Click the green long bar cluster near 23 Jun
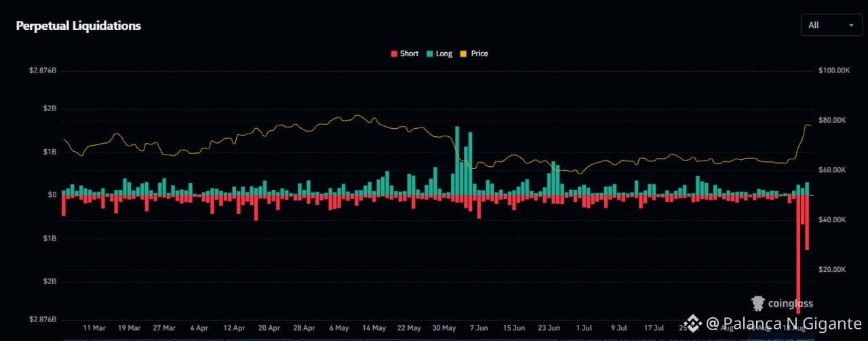This screenshot has width=868, height=341. [x=554, y=178]
